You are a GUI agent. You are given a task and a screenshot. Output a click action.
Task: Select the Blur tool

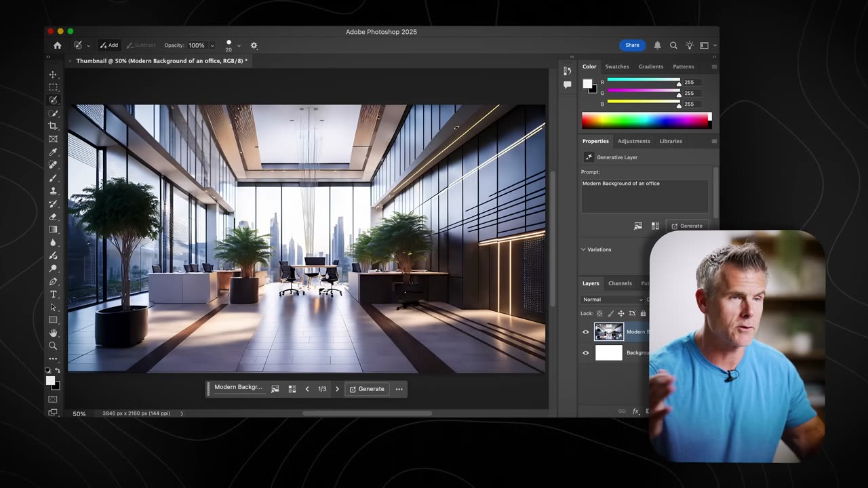(x=53, y=243)
